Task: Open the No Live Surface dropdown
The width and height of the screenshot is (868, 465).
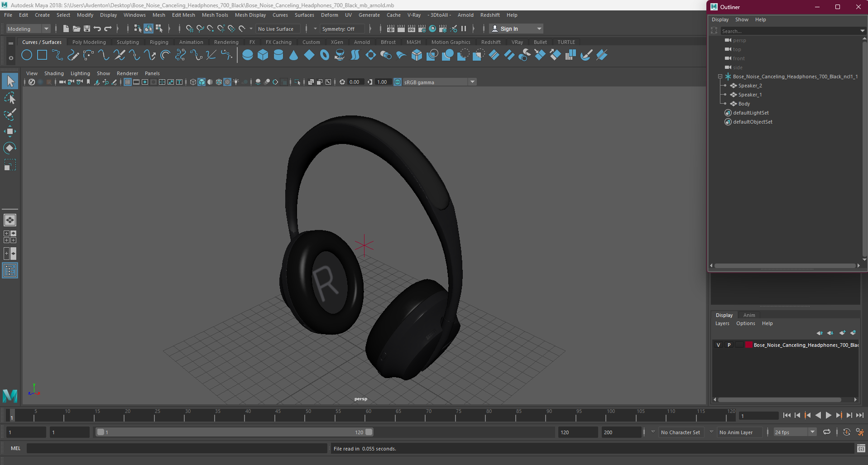Action: pos(277,29)
